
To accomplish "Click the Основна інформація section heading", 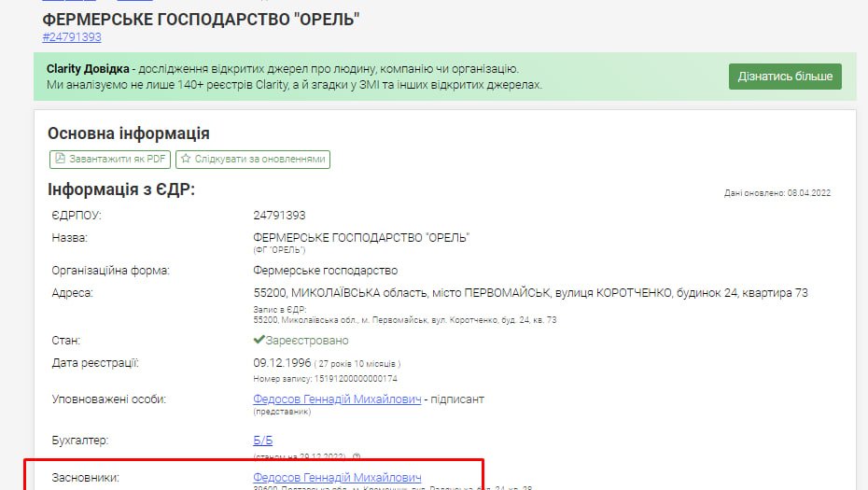I will click(x=128, y=133).
